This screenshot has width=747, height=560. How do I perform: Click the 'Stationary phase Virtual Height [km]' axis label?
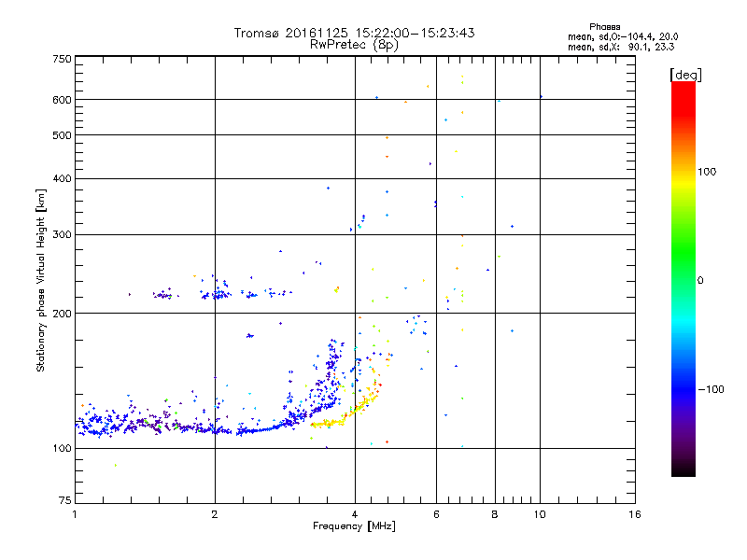tap(40, 280)
